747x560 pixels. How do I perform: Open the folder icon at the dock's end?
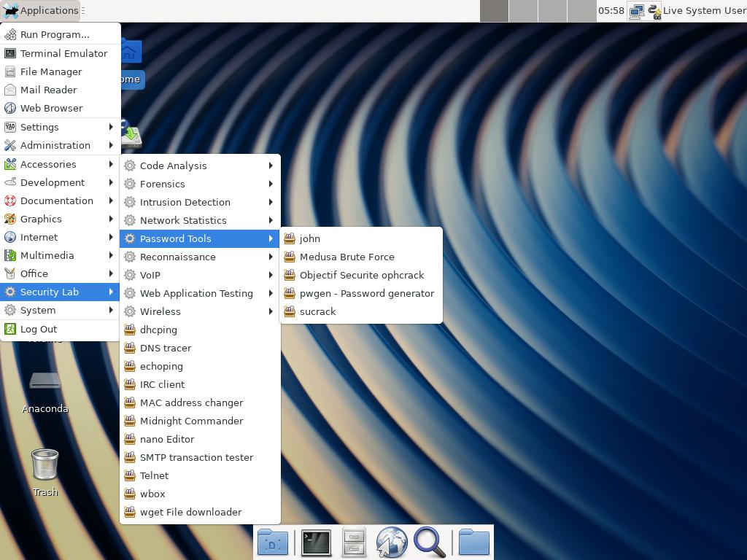(x=474, y=542)
